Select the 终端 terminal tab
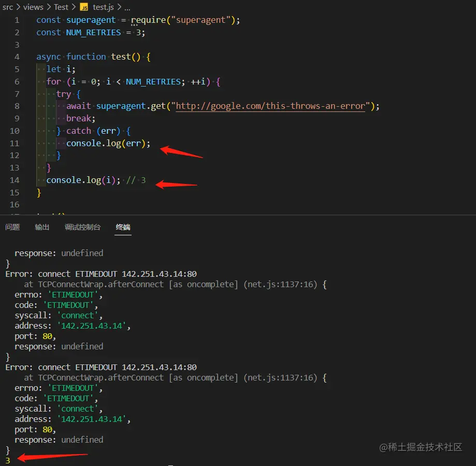 coord(123,227)
